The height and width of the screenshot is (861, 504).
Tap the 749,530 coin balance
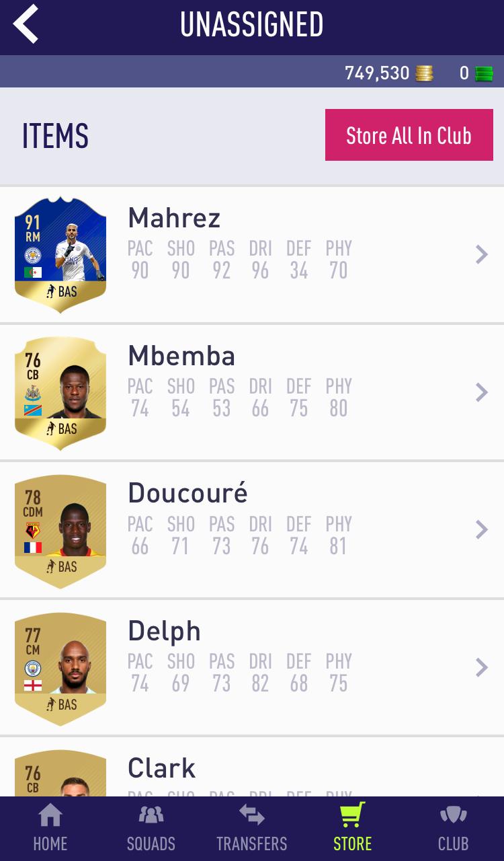click(377, 73)
